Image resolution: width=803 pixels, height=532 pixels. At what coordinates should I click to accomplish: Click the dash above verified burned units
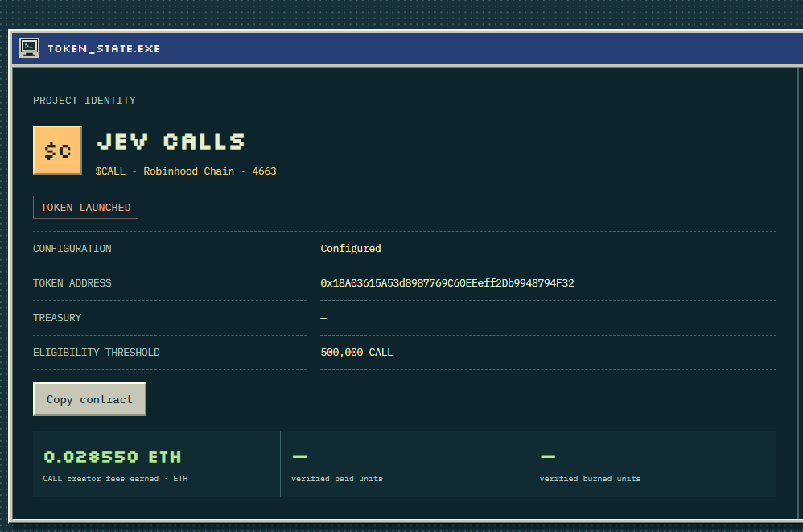pyautogui.click(x=548, y=456)
